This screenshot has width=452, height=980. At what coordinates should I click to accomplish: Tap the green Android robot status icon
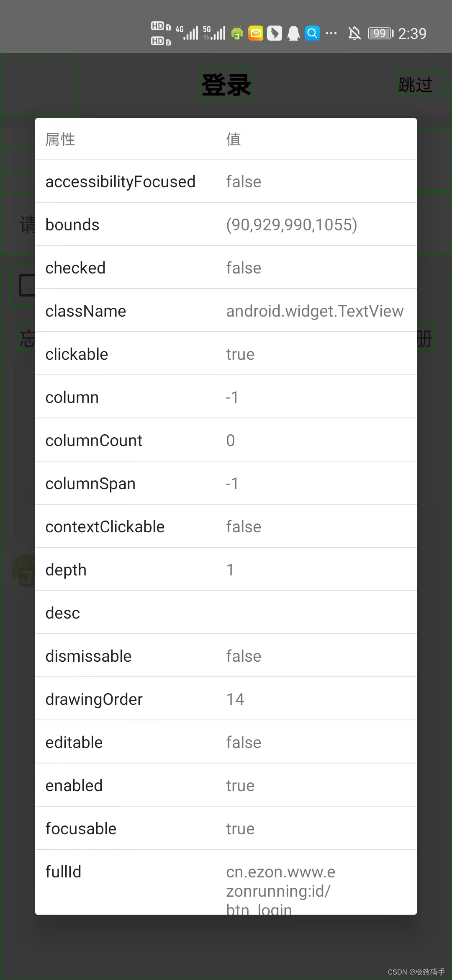237,33
